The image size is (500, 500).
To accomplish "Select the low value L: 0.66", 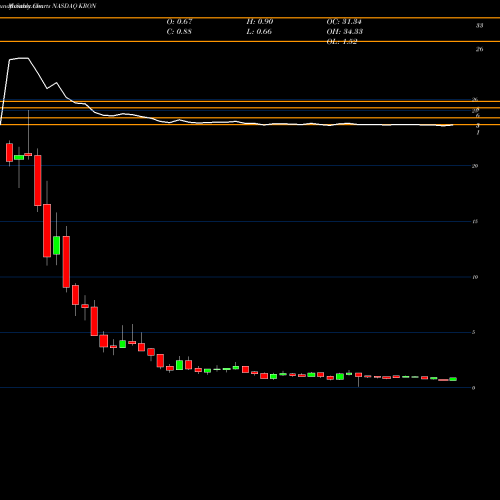I will [x=259, y=32].
